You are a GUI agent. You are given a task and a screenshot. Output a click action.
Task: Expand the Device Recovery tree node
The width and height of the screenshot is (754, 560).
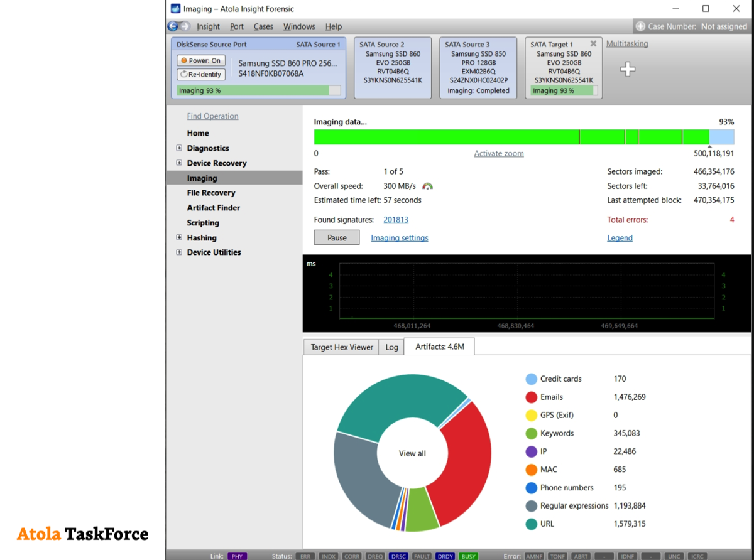(179, 163)
